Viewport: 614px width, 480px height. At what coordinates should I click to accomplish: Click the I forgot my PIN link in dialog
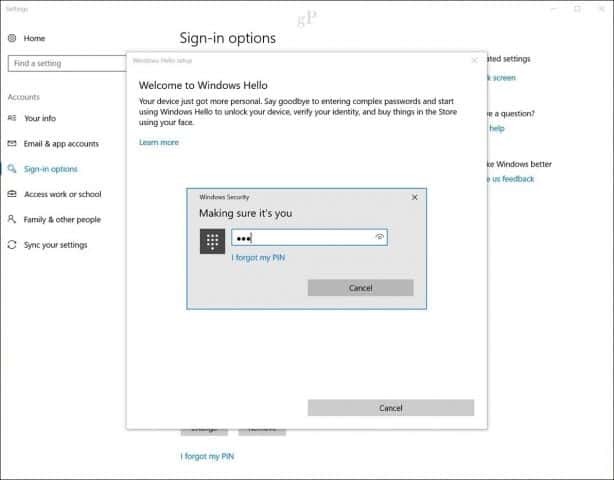click(x=258, y=258)
